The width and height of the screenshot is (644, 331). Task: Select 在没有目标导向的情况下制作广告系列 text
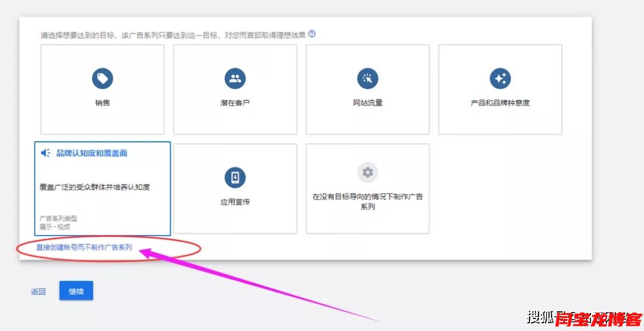(x=367, y=202)
